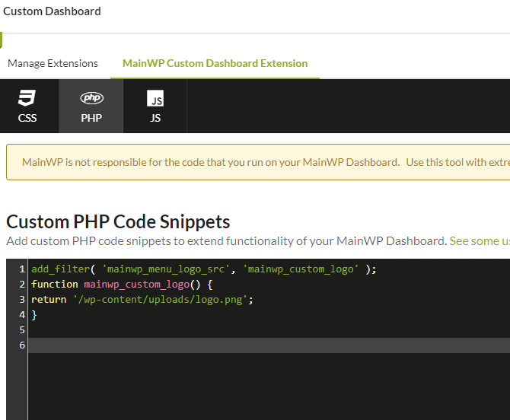Click the Custom PHP Code Snippets heading
The width and height of the screenshot is (510, 420).
coord(118,221)
